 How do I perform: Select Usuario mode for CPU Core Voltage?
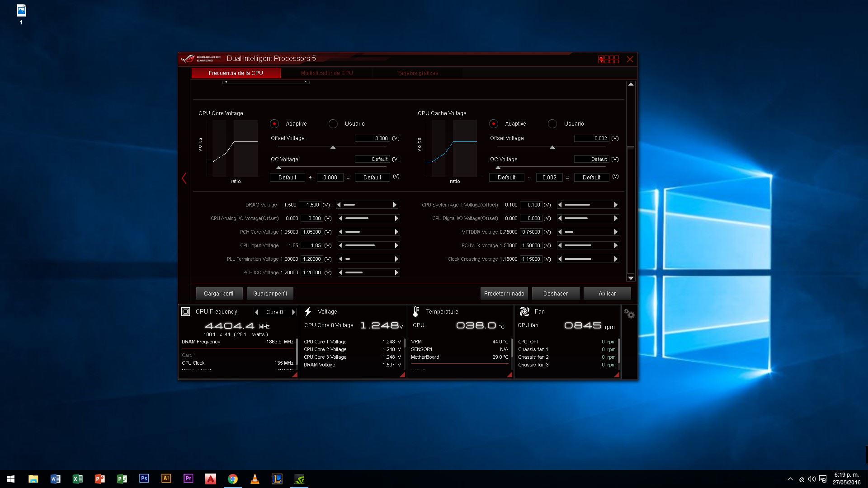coord(333,124)
